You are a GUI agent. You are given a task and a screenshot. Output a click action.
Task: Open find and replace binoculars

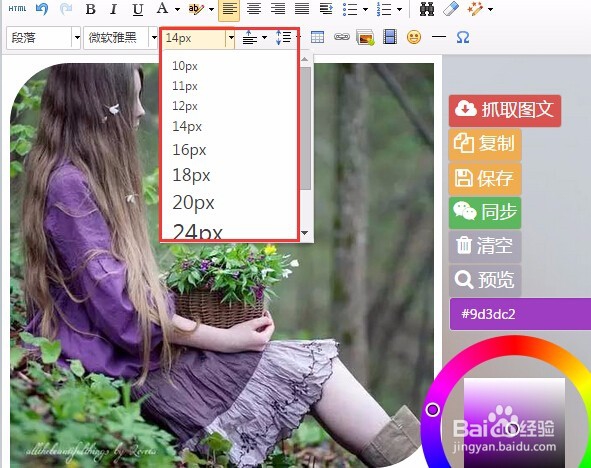coord(427,9)
